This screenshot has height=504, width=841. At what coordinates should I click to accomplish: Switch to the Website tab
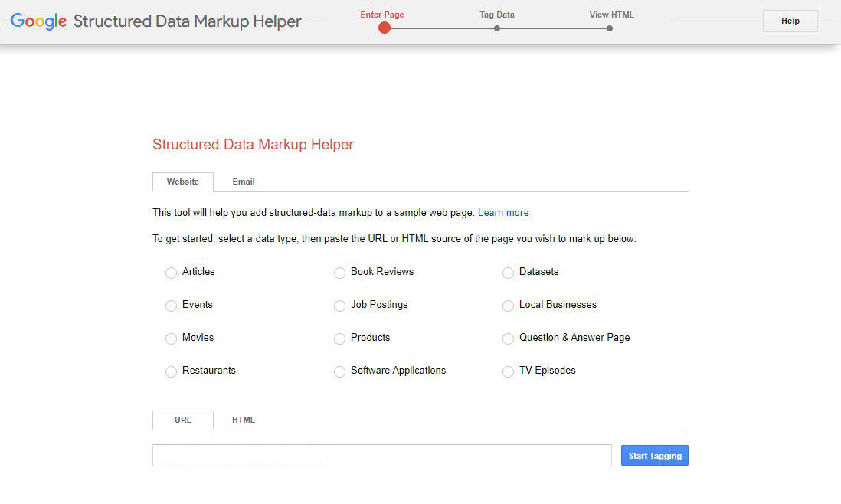[x=183, y=182]
